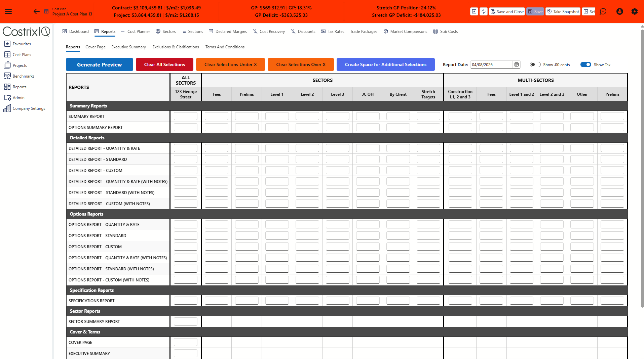644x359 pixels.
Task: Click Create Space for Additional Selections
Action: 386,64
